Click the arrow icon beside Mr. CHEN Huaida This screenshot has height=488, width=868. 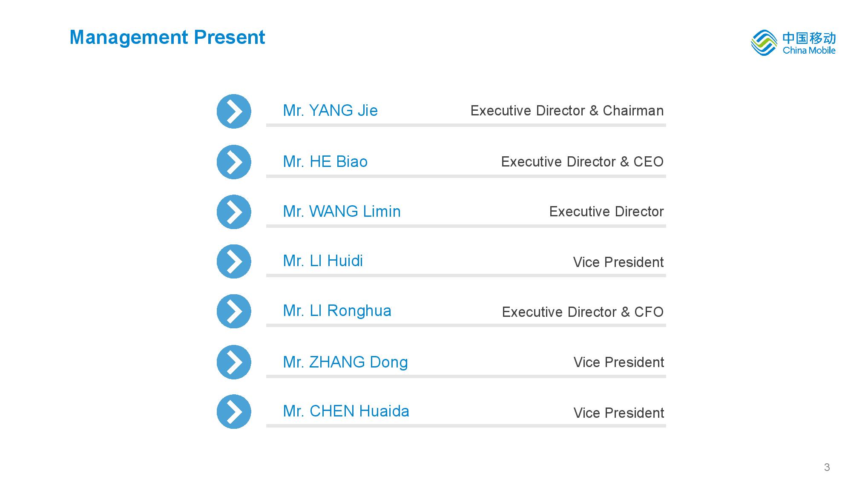234,412
